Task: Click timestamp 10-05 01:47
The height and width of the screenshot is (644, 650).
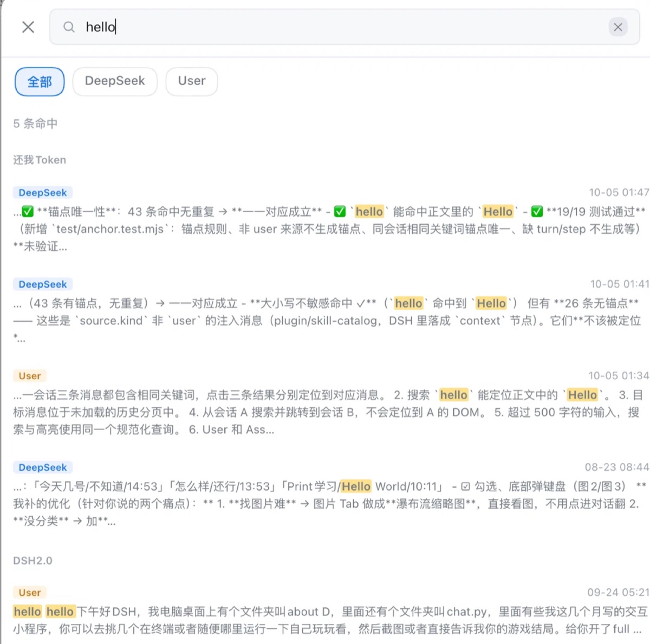Action: (619, 192)
